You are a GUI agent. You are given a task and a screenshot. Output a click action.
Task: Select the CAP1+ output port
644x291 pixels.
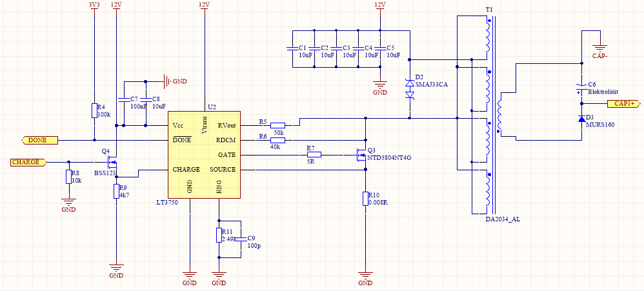click(625, 104)
